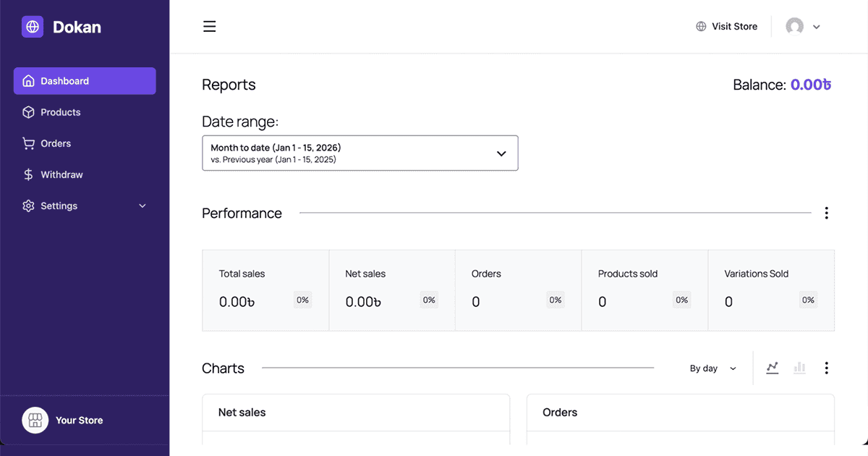Open Products via the cube icon

point(29,112)
